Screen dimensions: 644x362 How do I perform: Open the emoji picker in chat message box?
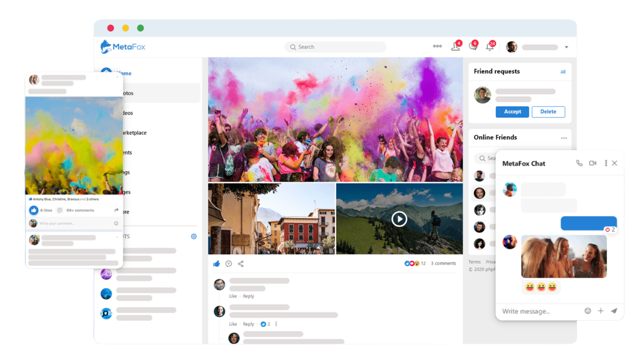588,311
